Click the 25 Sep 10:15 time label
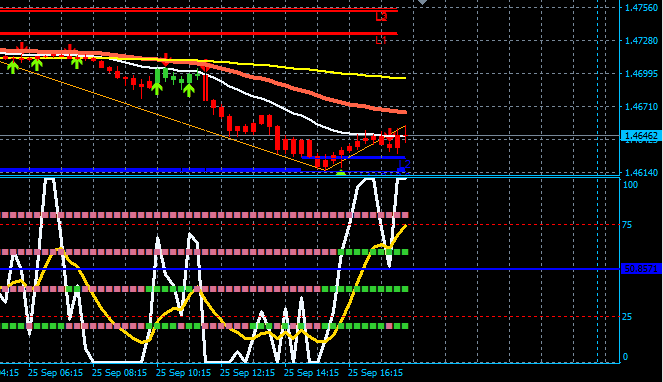The width and height of the screenshot is (663, 382). [183, 373]
